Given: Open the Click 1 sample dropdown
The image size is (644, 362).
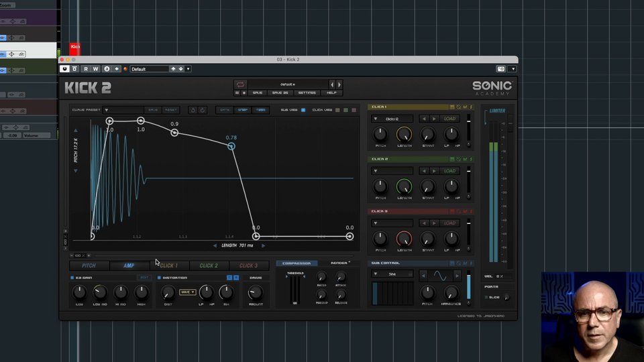Looking at the screenshot, I should click(x=392, y=119).
